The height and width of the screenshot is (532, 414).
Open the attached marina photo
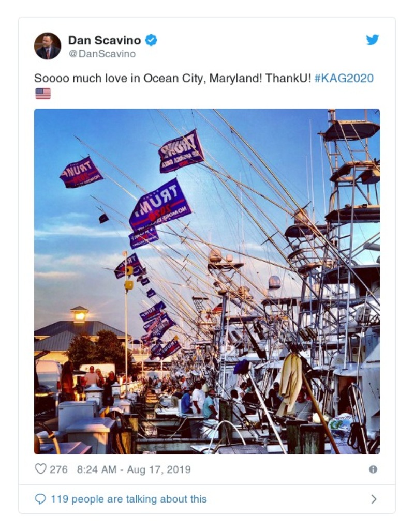point(207,281)
